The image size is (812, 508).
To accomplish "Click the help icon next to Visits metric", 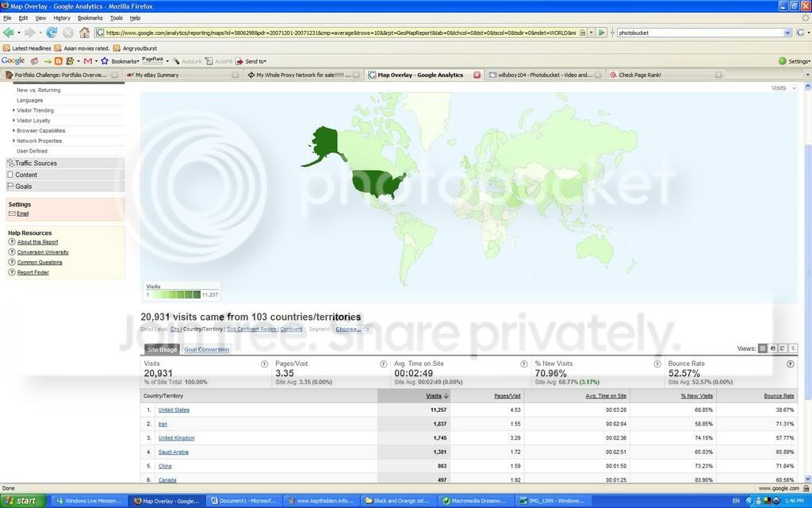I will [x=264, y=364].
